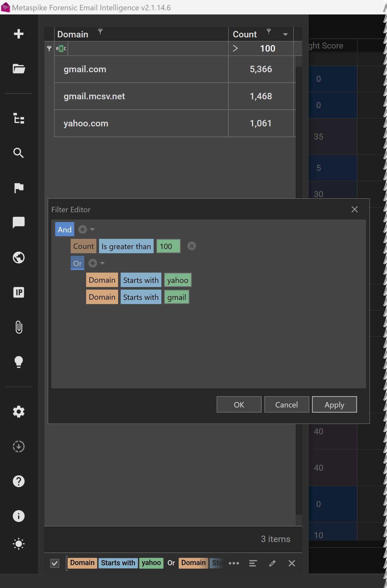Open the folder icon in sidebar

[x=19, y=69]
